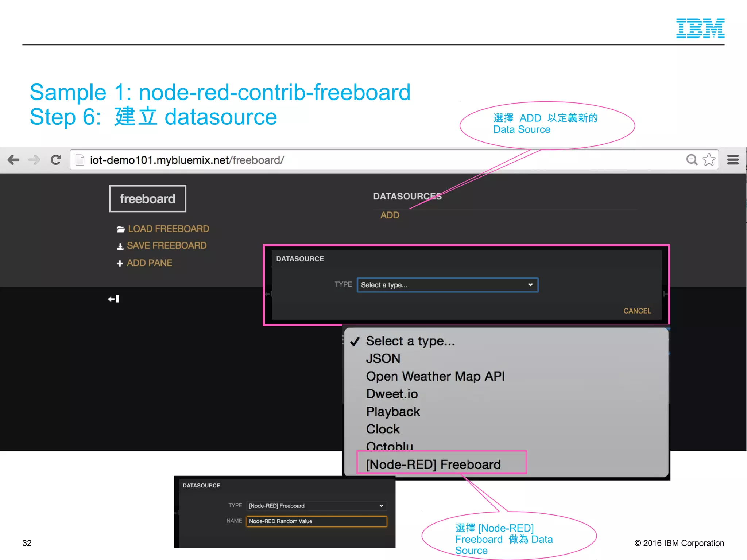This screenshot has width=747, height=560.
Task: Click the DATASOURCE title in the upper dialog
Action: [300, 259]
